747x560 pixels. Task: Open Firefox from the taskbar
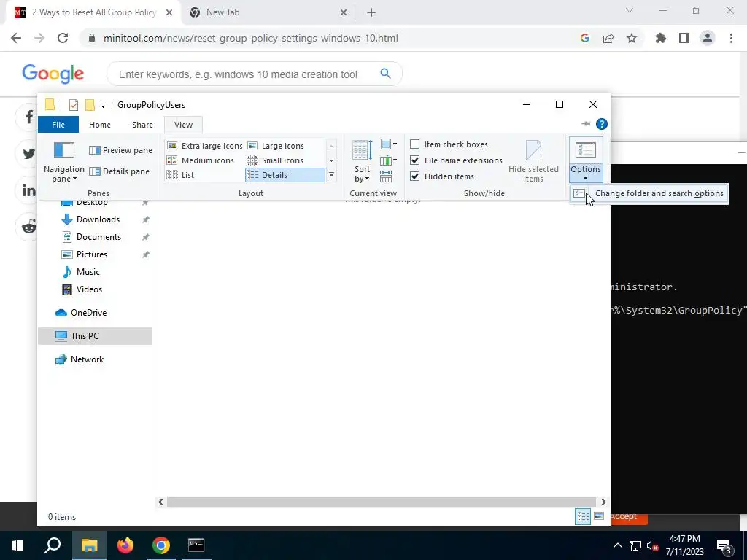[125, 545]
